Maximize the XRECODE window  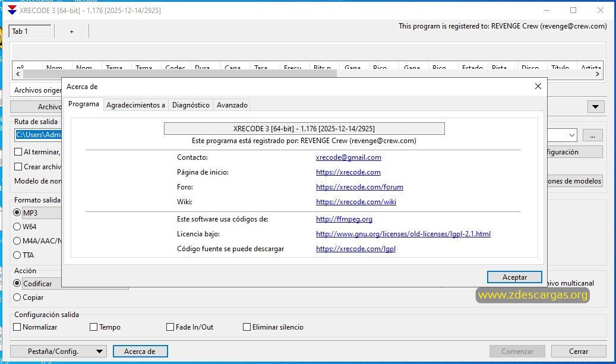[x=573, y=10]
